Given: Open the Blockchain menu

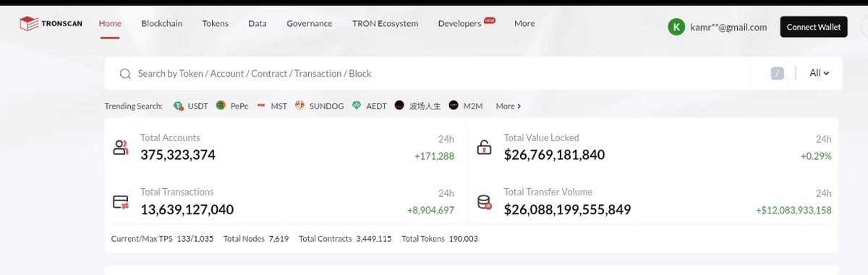Looking at the screenshot, I should [162, 23].
